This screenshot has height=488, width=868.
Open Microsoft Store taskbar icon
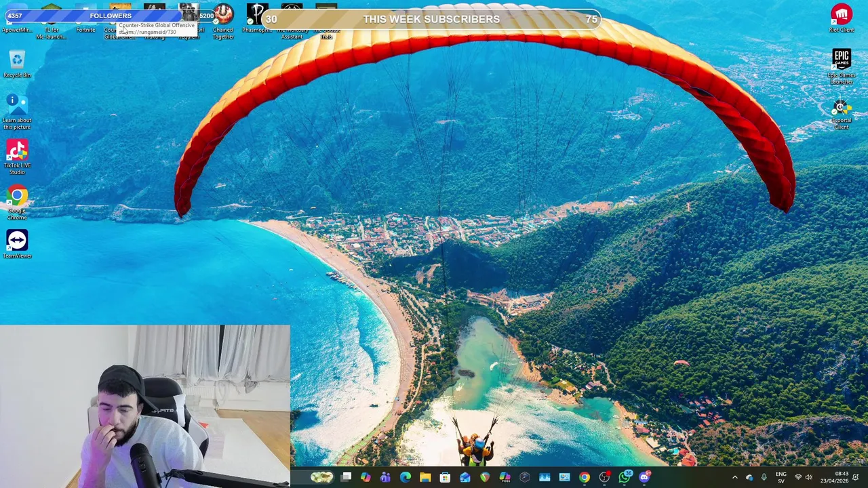tap(445, 477)
